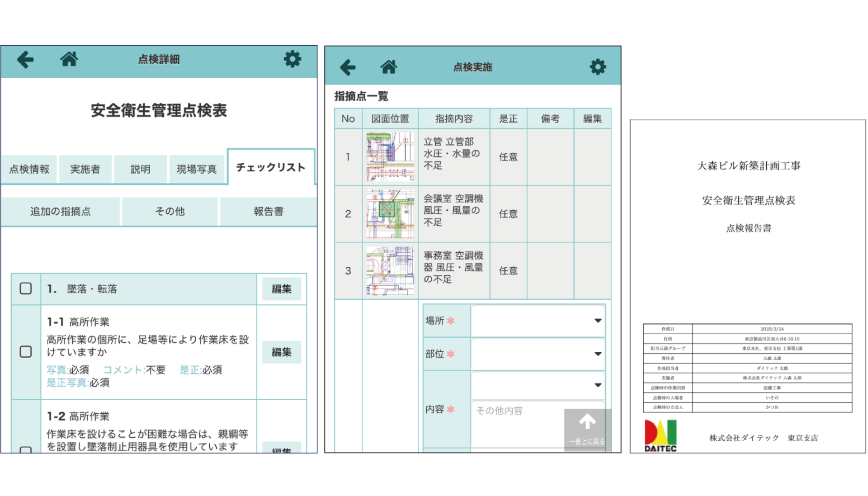
Task: Click the 編集 column header
Action: tap(592, 118)
